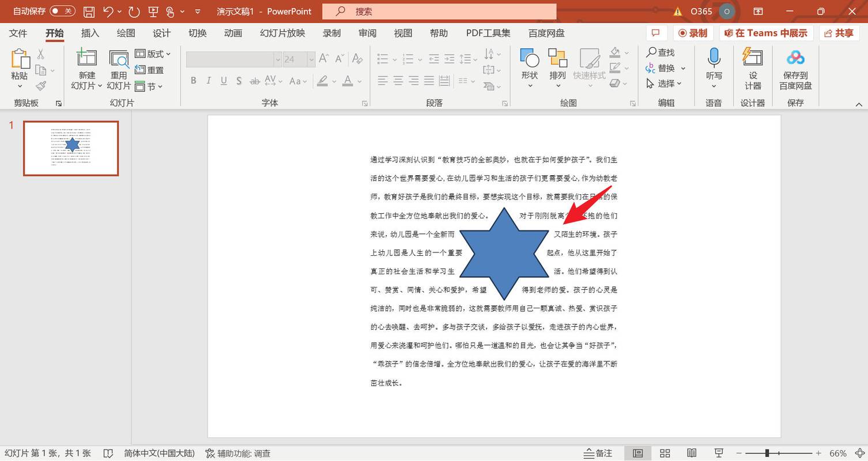Toggle italic formatting
The width and height of the screenshot is (868, 461).
pyautogui.click(x=209, y=81)
